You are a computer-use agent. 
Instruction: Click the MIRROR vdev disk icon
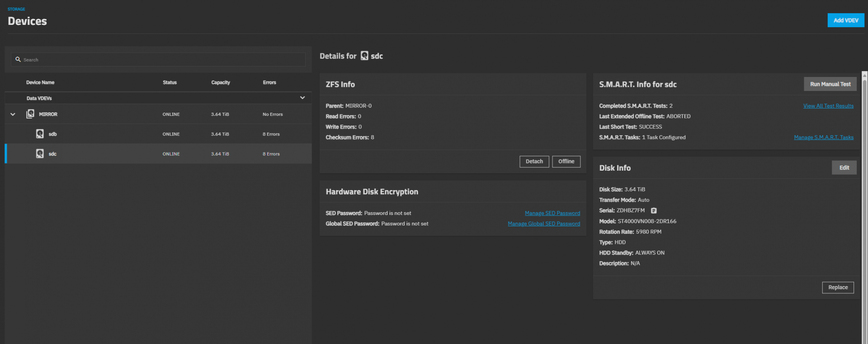coord(30,114)
